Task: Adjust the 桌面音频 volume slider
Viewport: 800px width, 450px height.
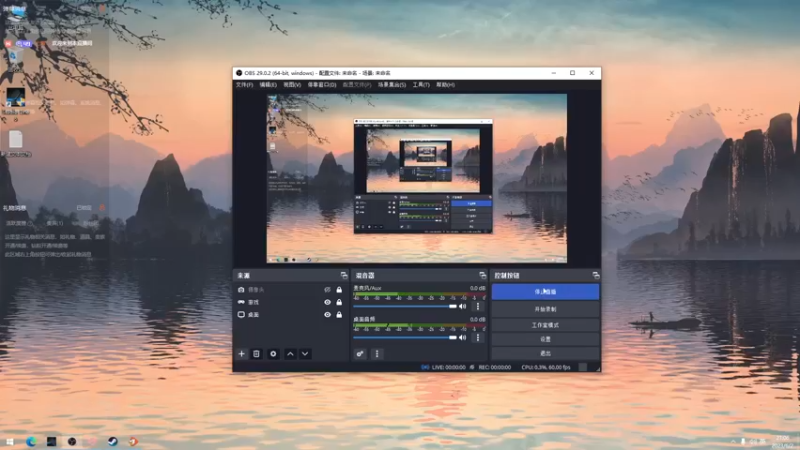Action: (x=405, y=338)
